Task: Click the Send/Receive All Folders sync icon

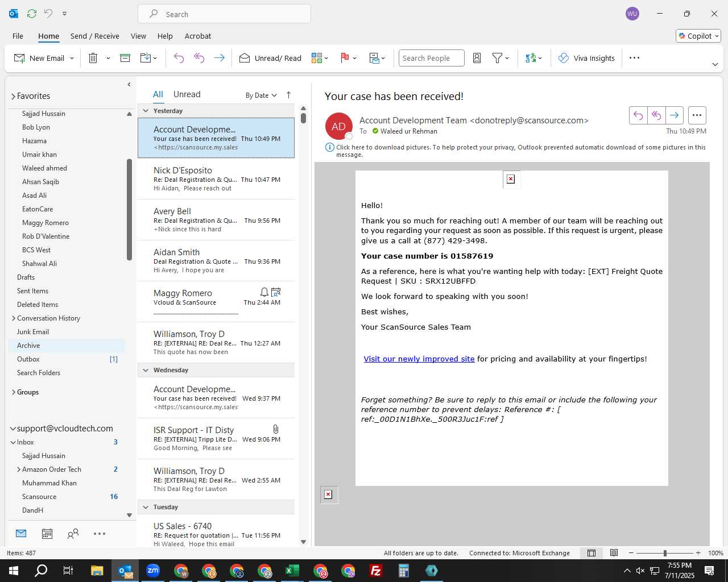Action: tap(32, 14)
